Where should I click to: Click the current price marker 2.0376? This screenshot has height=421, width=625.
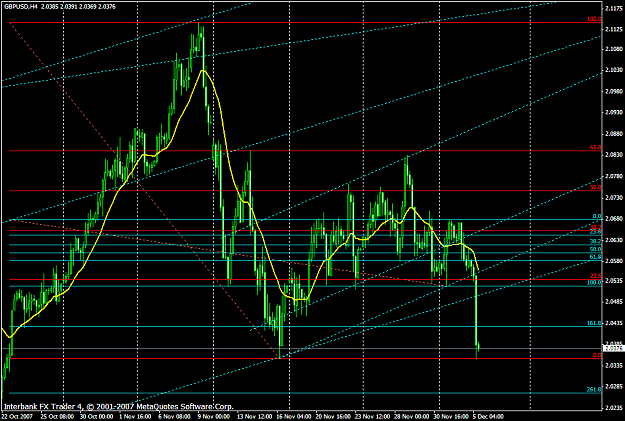pos(613,348)
